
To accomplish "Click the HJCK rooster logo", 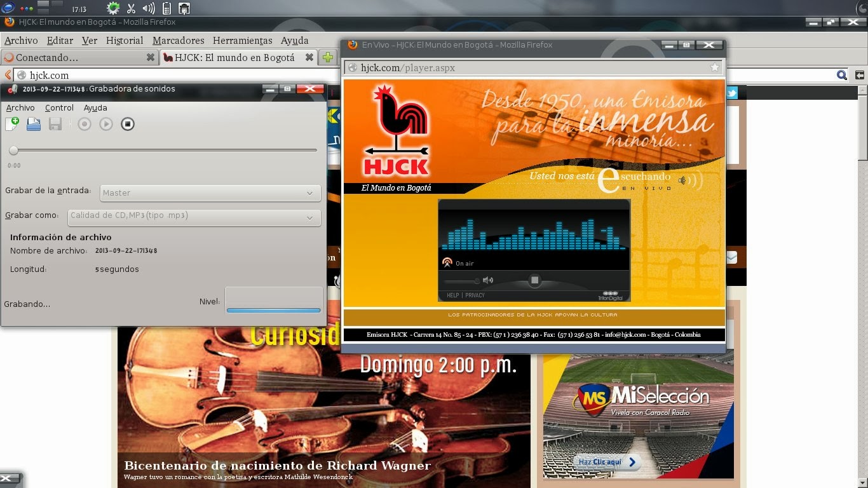I will tap(396, 132).
